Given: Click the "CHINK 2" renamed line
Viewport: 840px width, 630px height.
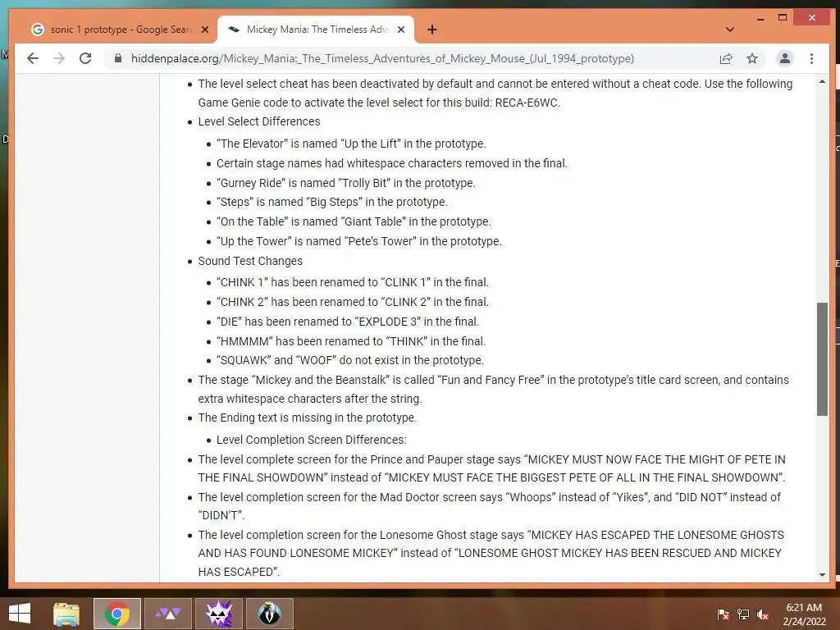Looking at the screenshot, I should pyautogui.click(x=353, y=302).
